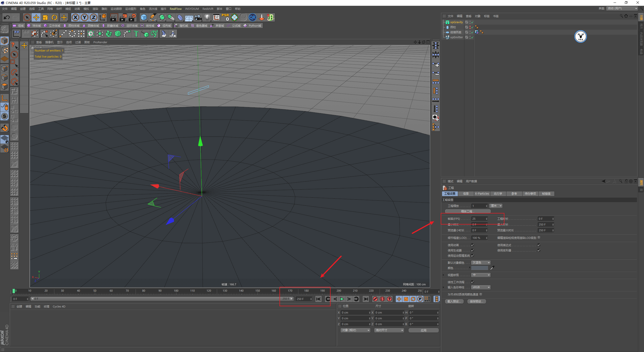The height and width of the screenshot is (352, 644).
Task: Add a Cube primitive object
Action: point(144,17)
